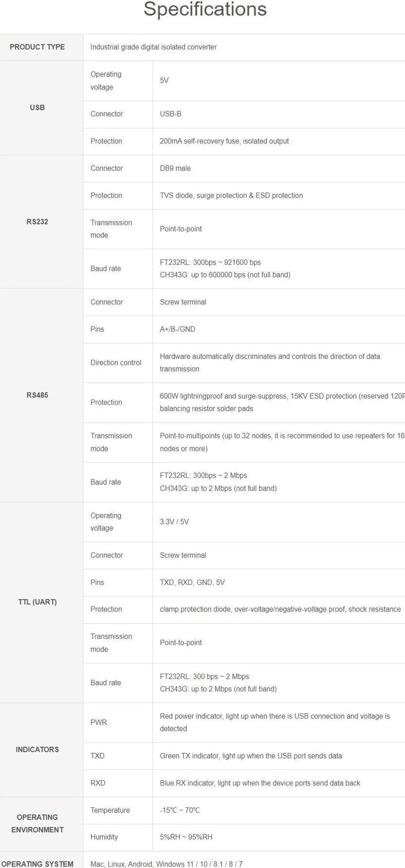Click the OPERATING SYSTEM label
Screen dimensions: 405x868
point(37,864)
